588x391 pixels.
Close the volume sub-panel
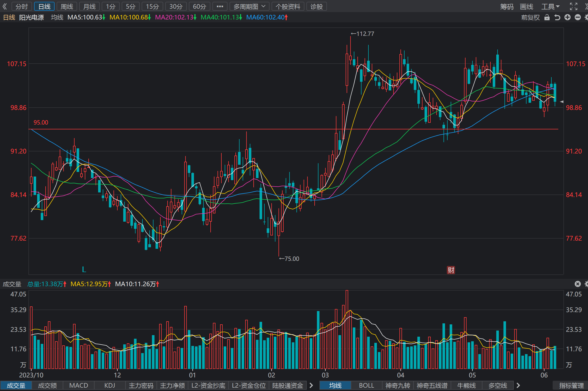(x=578, y=284)
